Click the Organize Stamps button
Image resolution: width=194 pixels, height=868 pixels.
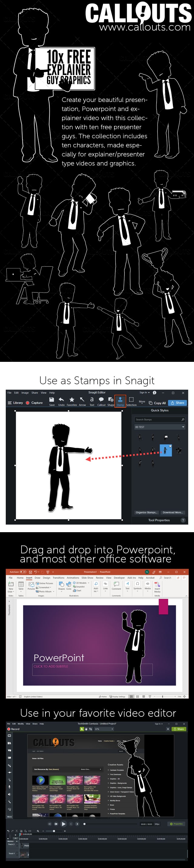coord(146,512)
